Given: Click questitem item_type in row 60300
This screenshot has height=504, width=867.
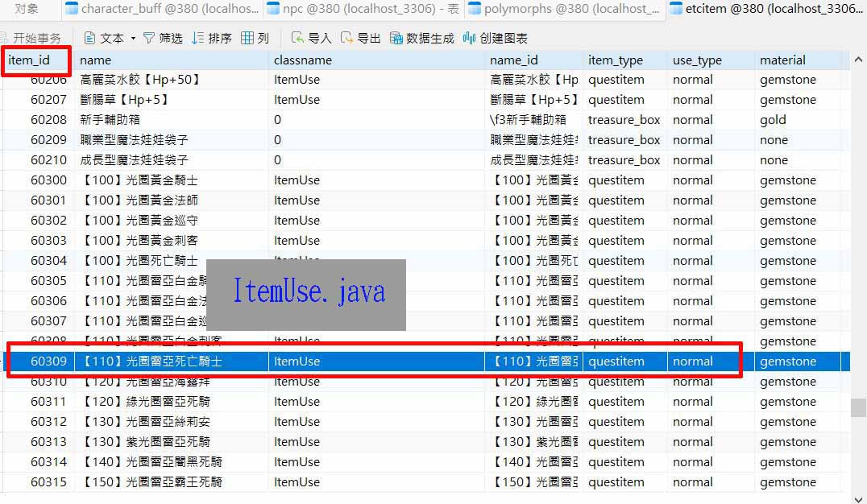Looking at the screenshot, I should click(x=616, y=180).
